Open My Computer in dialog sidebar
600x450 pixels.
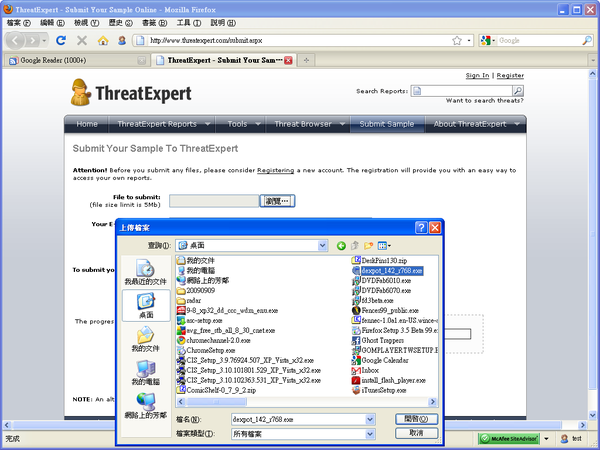[145, 372]
